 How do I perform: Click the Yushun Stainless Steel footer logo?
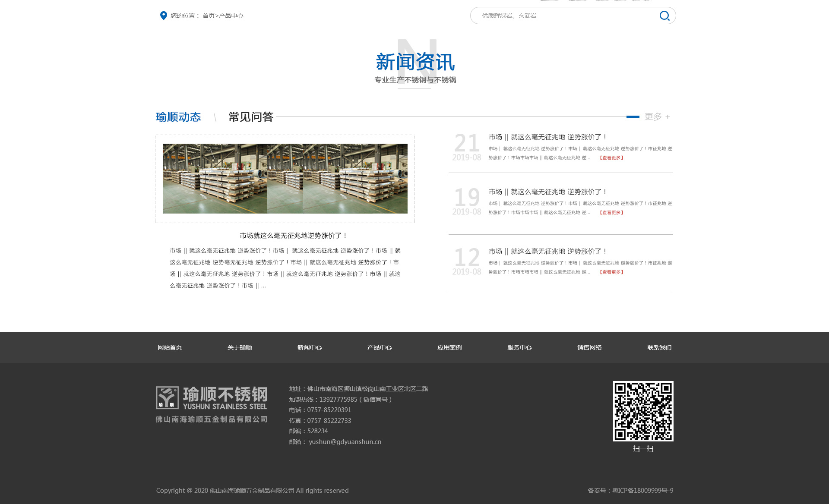coord(212,404)
